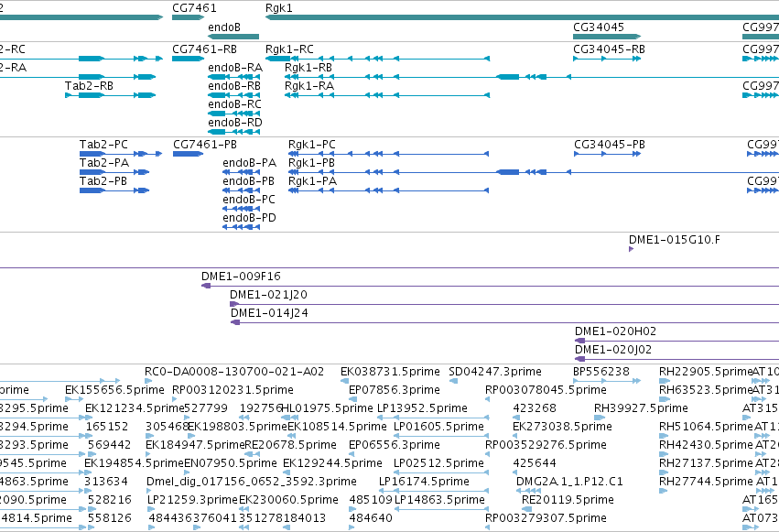Select the Tab2-PC protein label
Screen dimensions: 779x532
click(103, 145)
